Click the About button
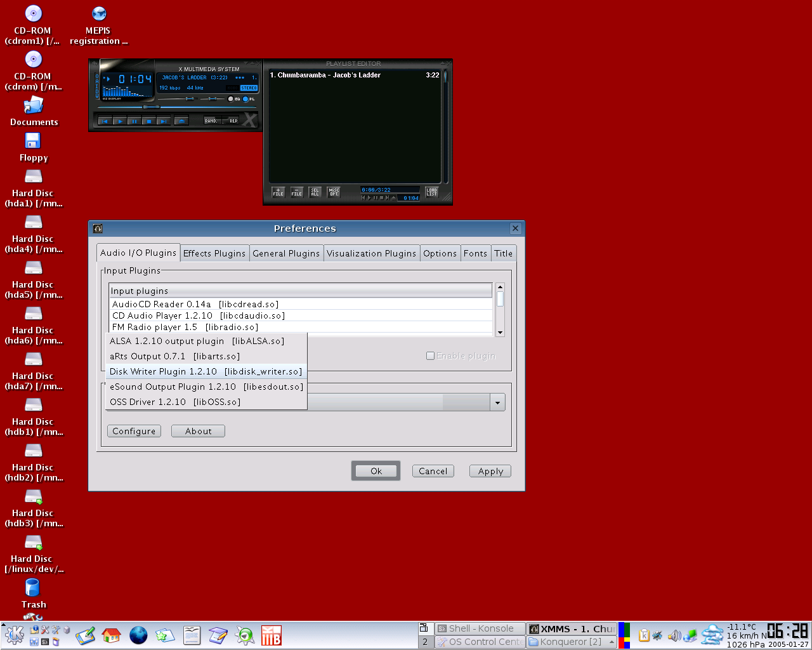Viewport: 812px width, 650px height. (198, 431)
